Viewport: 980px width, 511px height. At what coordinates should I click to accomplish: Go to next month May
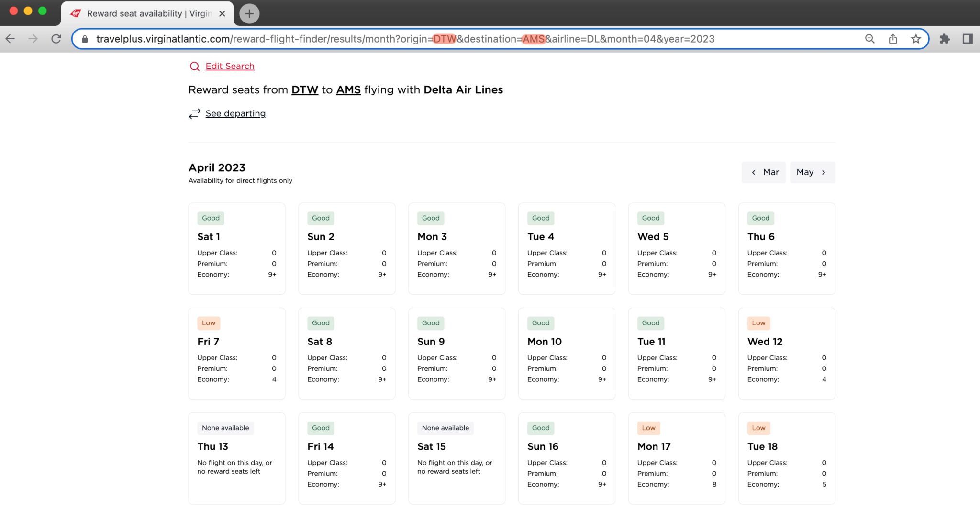tap(812, 172)
